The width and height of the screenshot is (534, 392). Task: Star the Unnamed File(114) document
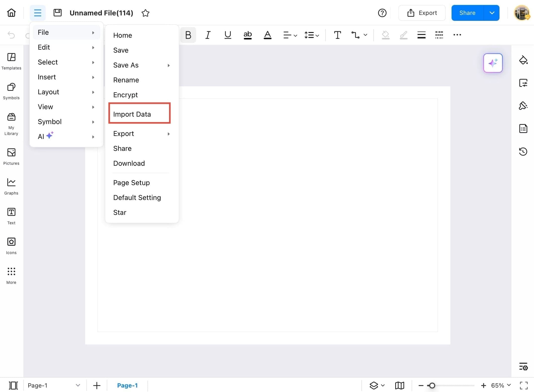145,13
